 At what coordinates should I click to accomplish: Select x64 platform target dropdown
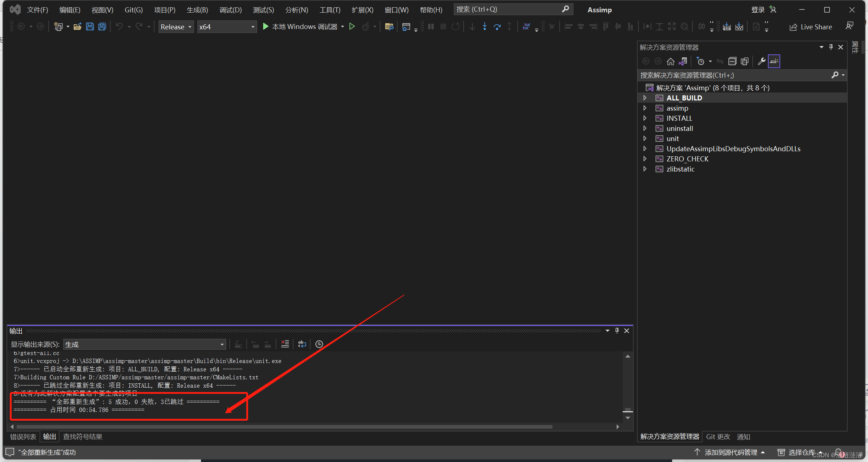pos(226,27)
